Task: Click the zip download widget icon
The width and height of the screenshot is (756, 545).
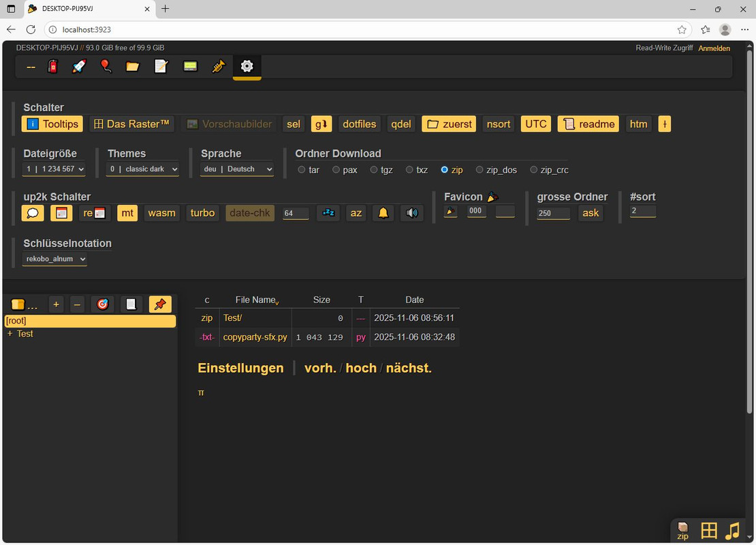Action: 682,531
